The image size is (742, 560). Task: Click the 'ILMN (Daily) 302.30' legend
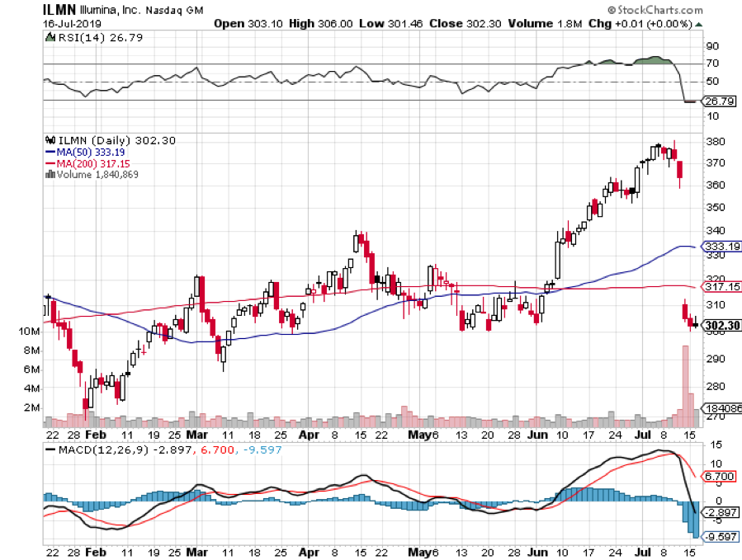(117, 140)
